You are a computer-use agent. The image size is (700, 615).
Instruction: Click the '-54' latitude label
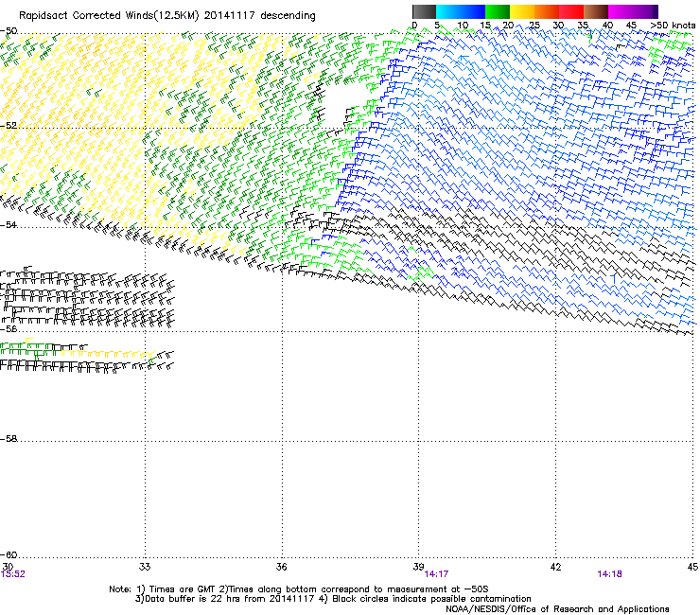(9, 224)
